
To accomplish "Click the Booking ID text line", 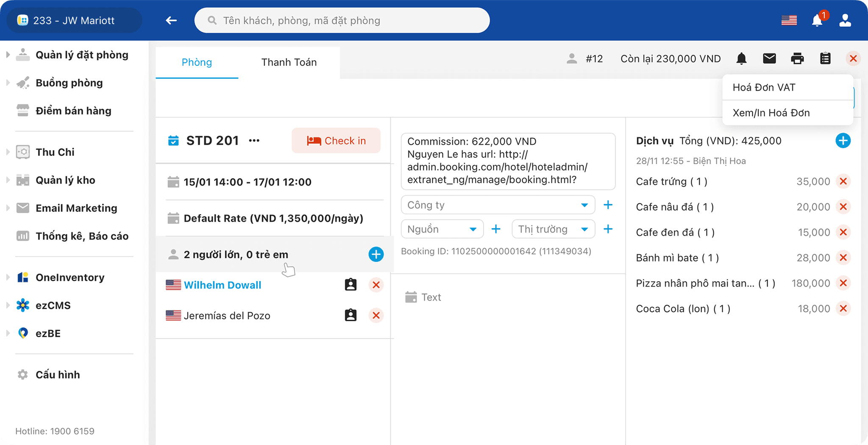I will tap(496, 251).
